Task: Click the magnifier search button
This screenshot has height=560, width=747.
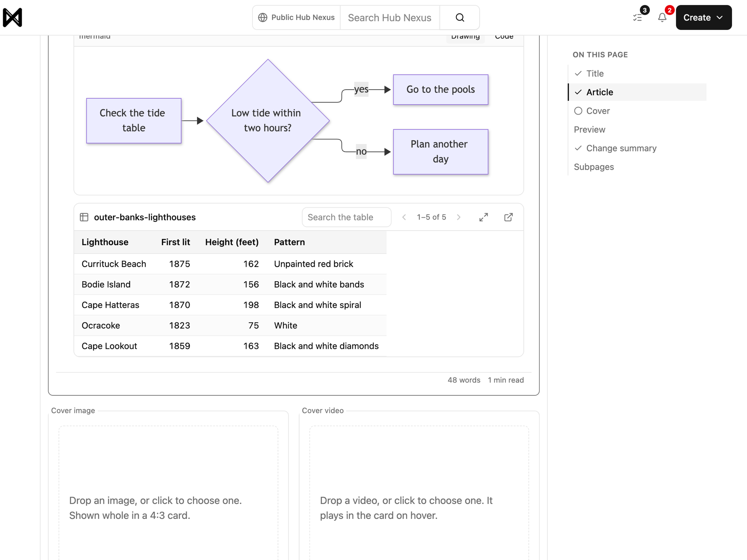Action: 460,17
